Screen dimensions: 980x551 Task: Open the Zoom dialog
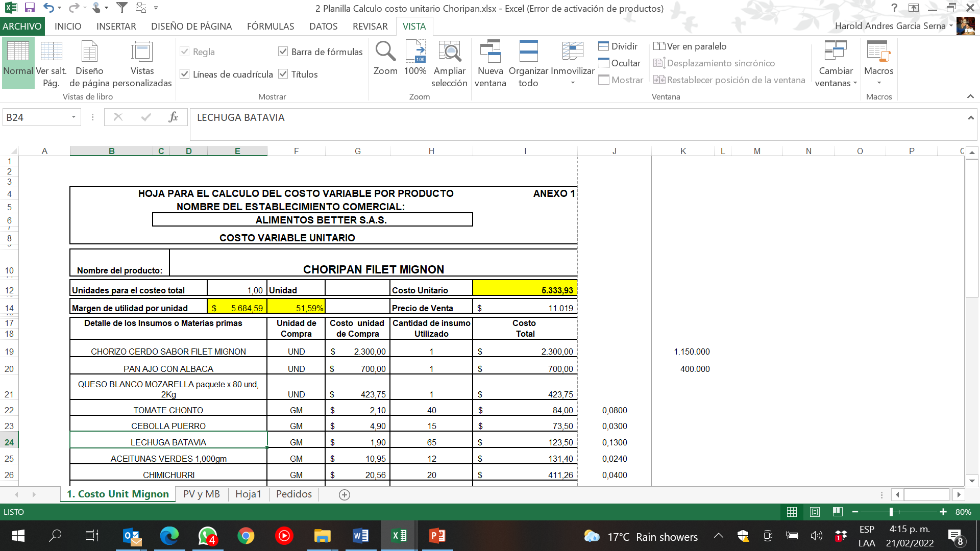pyautogui.click(x=385, y=58)
